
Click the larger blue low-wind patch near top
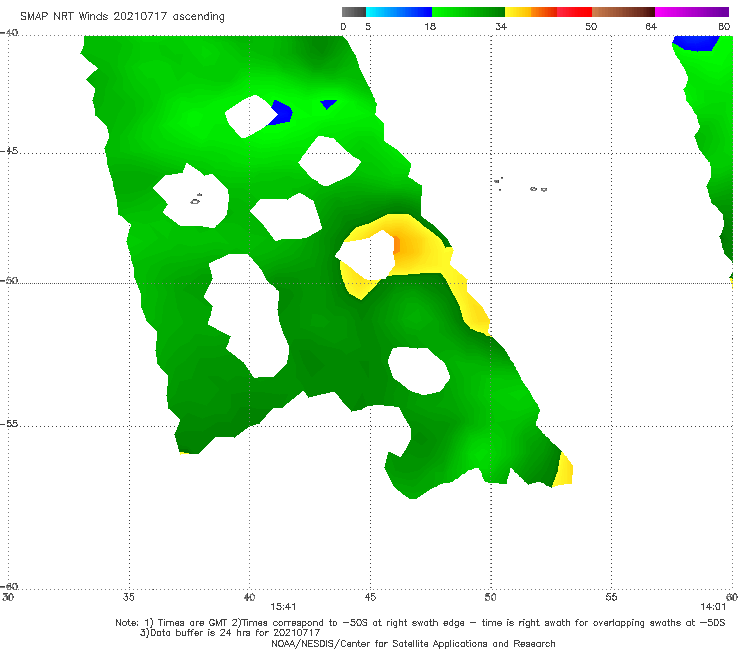(281, 113)
